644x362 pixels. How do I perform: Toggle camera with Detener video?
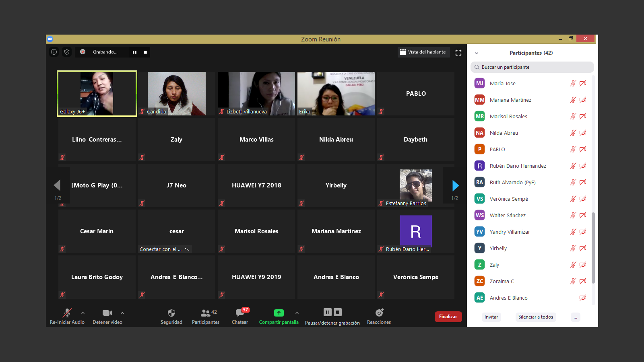(x=107, y=313)
